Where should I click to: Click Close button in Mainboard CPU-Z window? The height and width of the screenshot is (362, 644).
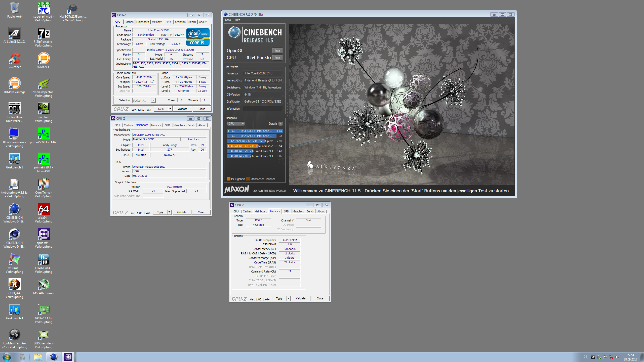pos(201,212)
